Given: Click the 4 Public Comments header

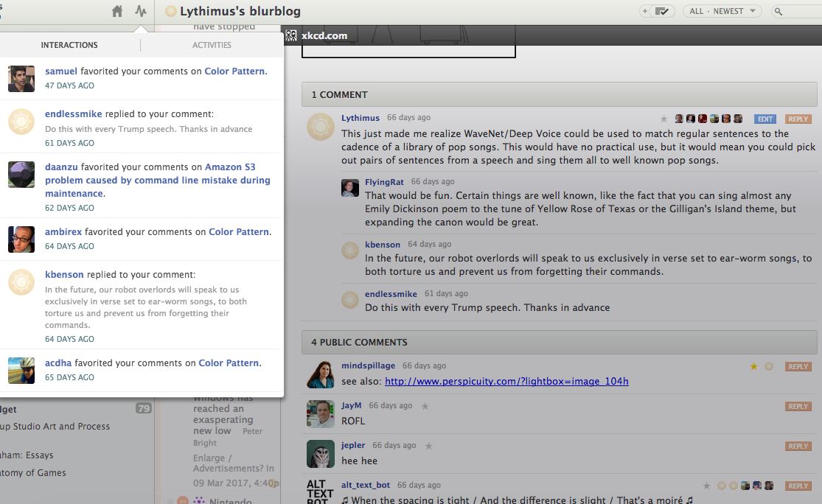Looking at the screenshot, I should (559, 342).
